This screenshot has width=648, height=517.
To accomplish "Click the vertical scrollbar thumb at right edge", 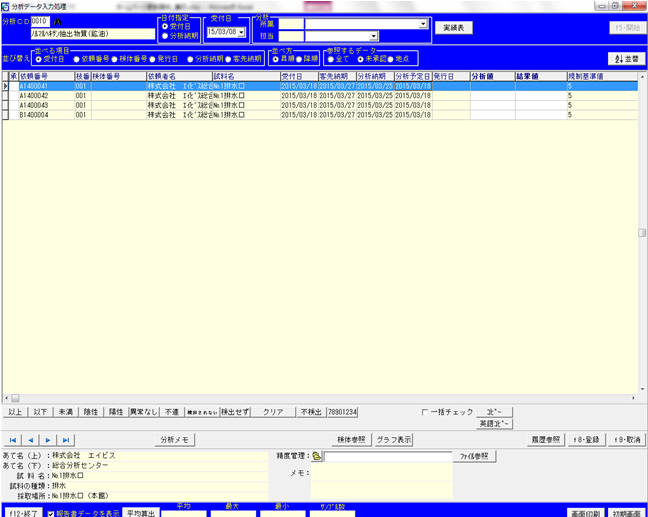I will (642, 233).
